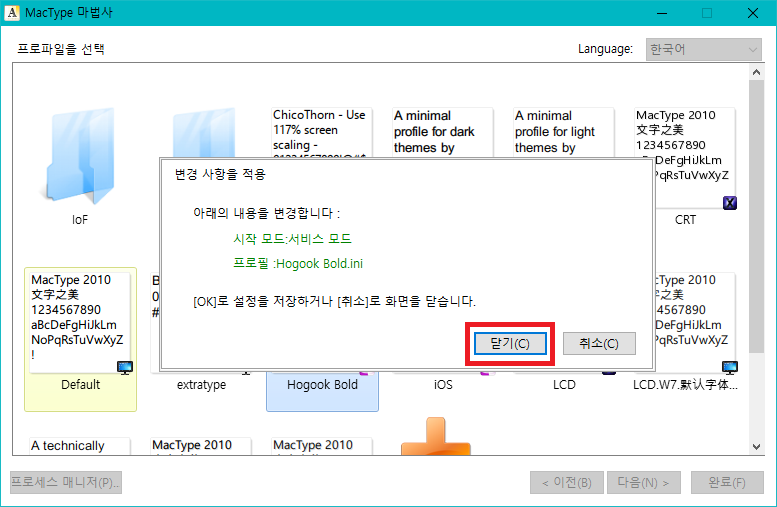Screen dimensions: 777x507
Task: Click the 완료(F) finish button
Action: [727, 482]
